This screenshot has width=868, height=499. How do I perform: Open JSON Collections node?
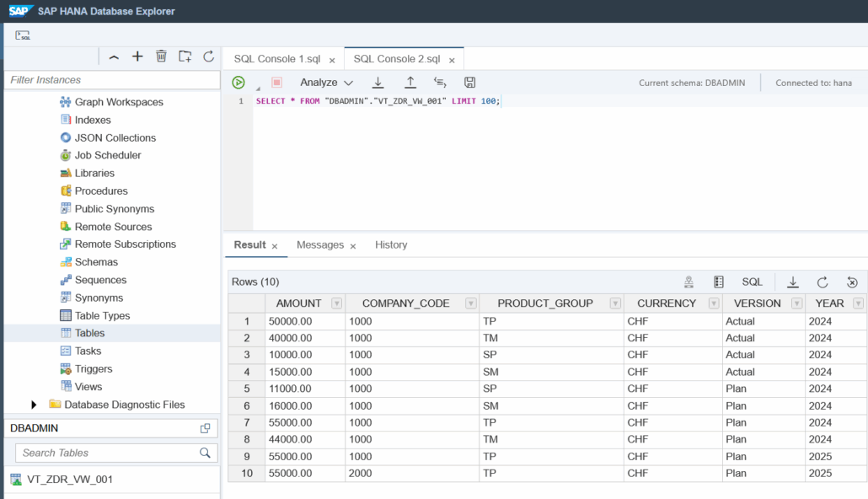[x=115, y=138]
